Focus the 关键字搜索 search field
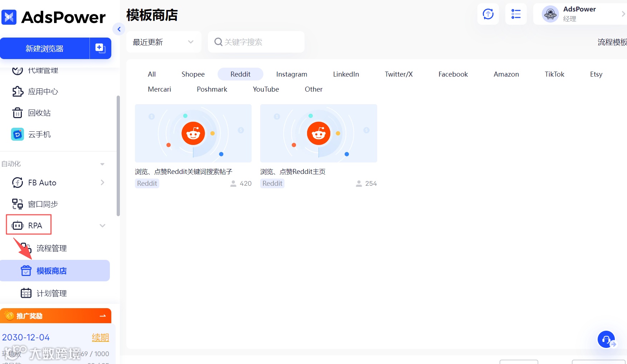The image size is (627, 364). [256, 42]
